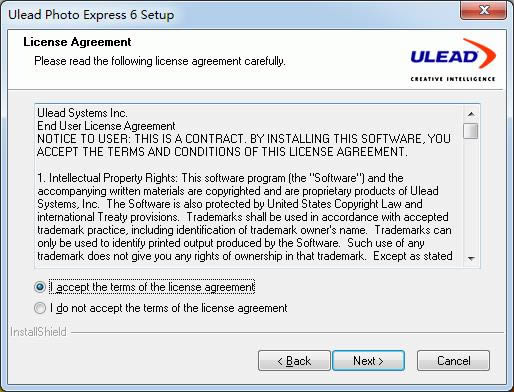This screenshot has height=392, width=514.
Task: Click the license scrollbar up arrow
Action: 471,114
